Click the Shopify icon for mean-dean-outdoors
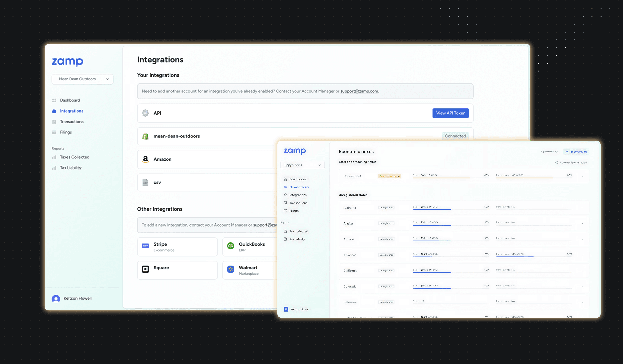Screen dimensions: 623x364 coord(145,136)
